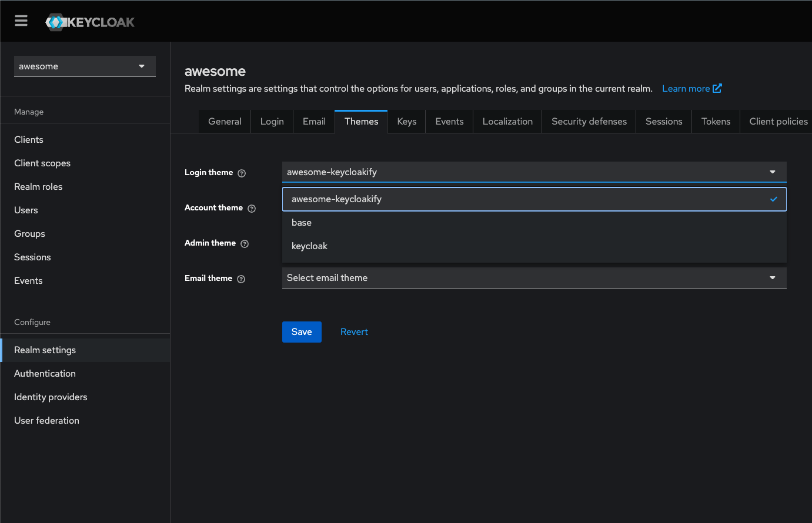
Task: Click the Revert link
Action: pyautogui.click(x=354, y=332)
